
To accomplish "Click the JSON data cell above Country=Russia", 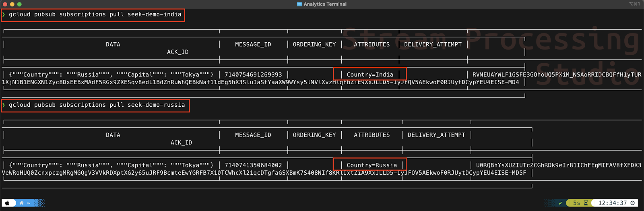I will [111, 165].
